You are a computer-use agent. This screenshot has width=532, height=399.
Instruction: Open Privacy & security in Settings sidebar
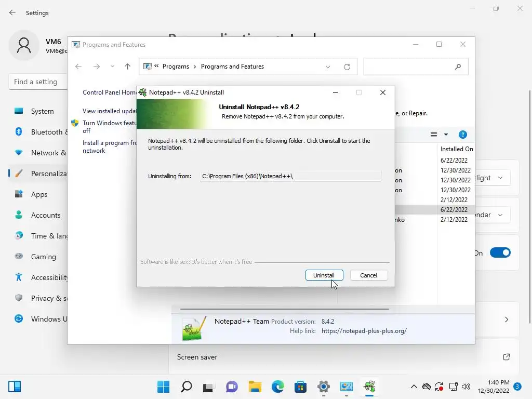point(38,298)
